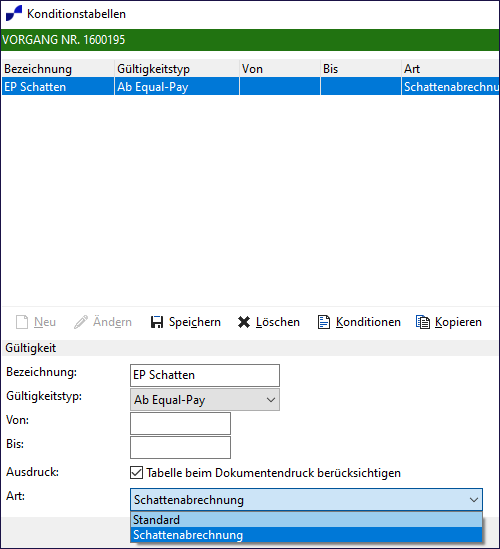Click into the Bis date field

click(180, 447)
